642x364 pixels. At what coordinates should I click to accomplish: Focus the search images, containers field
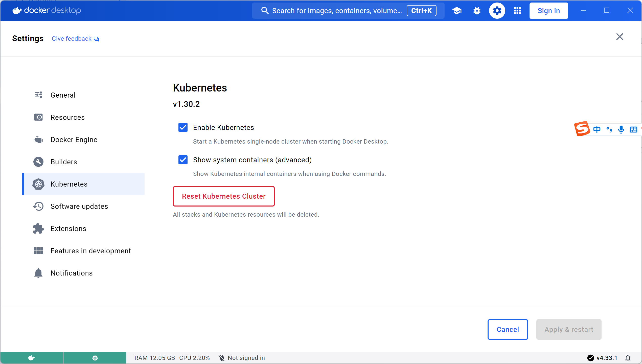348,11
